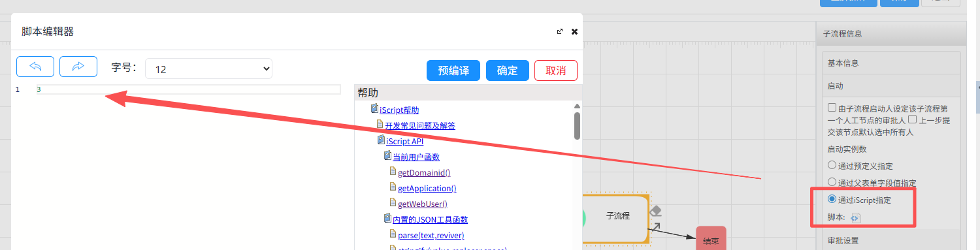Select 通过iScript指定 radio option
The height and width of the screenshot is (250, 980).
[832, 199]
